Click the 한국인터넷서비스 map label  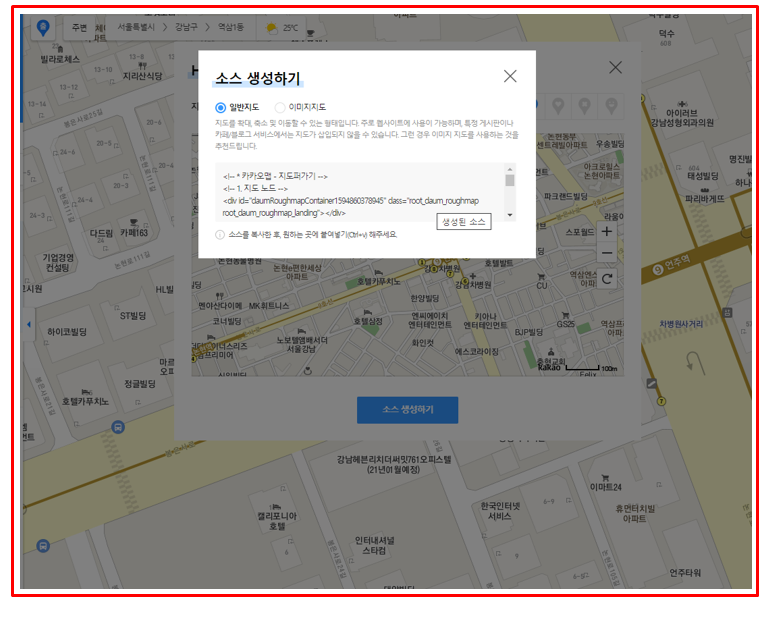(500, 511)
